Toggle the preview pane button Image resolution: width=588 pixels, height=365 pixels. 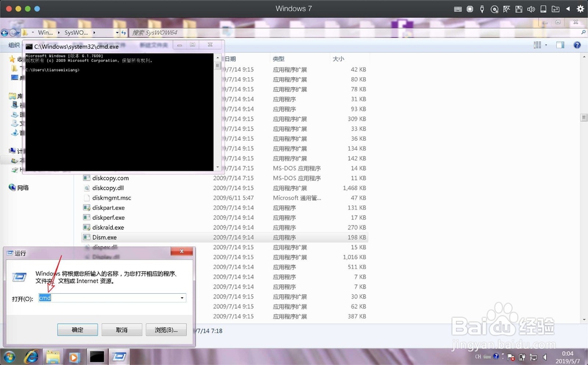[x=560, y=45]
